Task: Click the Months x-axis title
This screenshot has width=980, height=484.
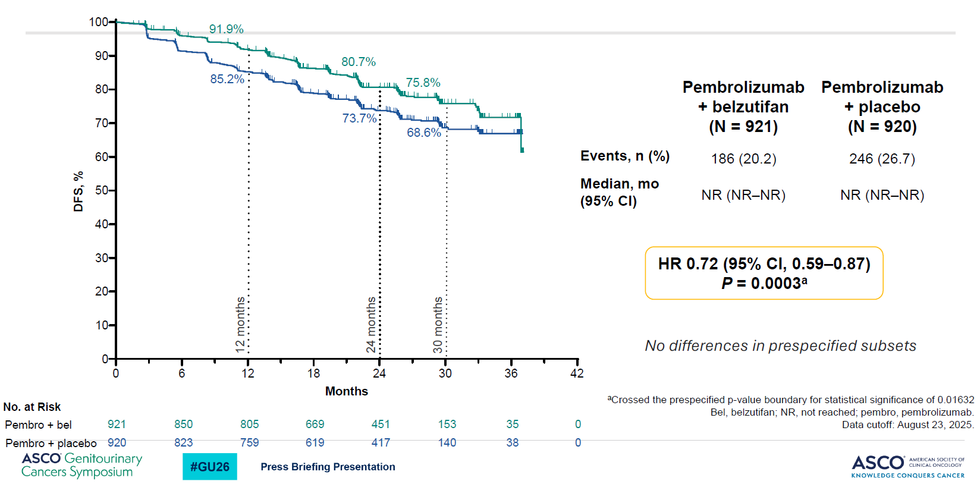Action: (x=346, y=391)
